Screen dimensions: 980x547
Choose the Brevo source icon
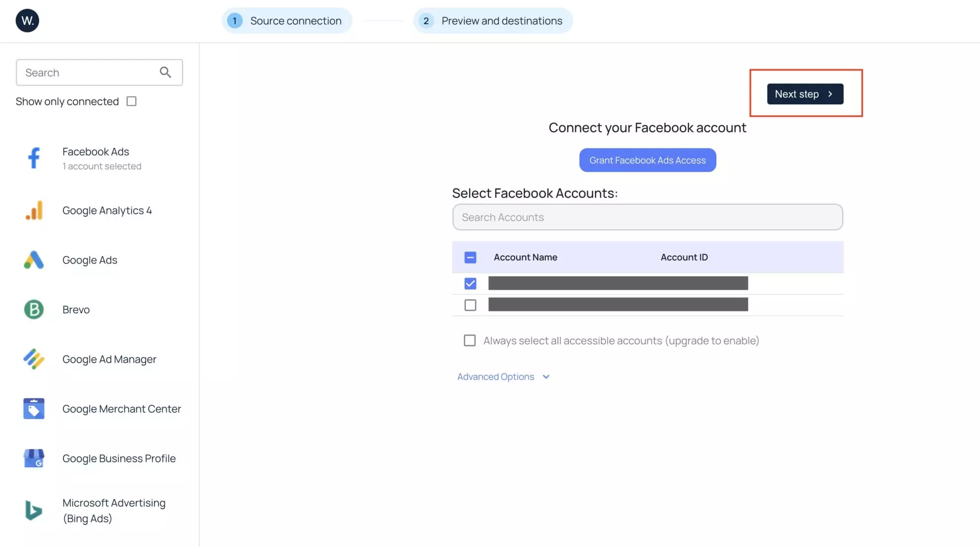tap(34, 310)
